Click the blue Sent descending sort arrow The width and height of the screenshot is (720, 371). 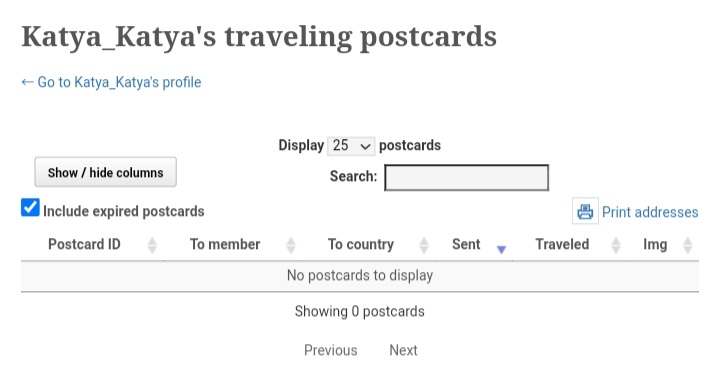pyautogui.click(x=501, y=249)
